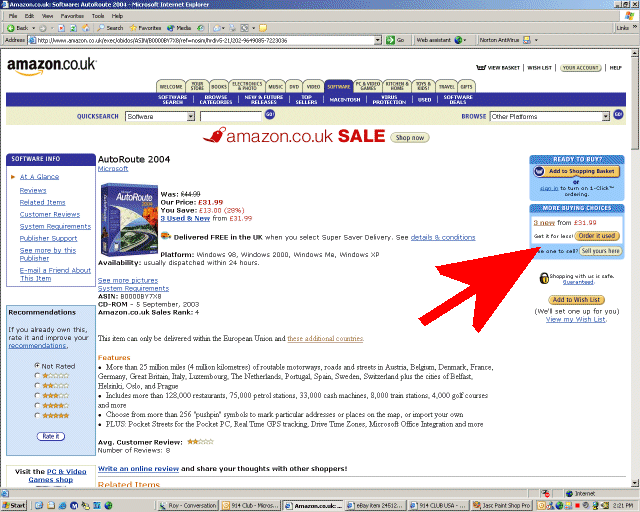Click the Stop loading icon

(x=62, y=28)
